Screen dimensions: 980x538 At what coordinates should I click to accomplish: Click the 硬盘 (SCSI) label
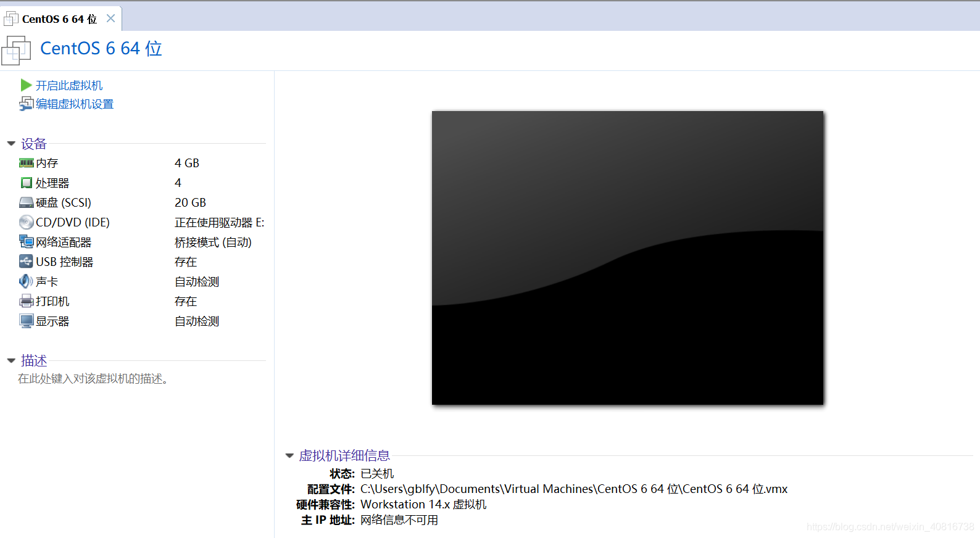tap(64, 203)
